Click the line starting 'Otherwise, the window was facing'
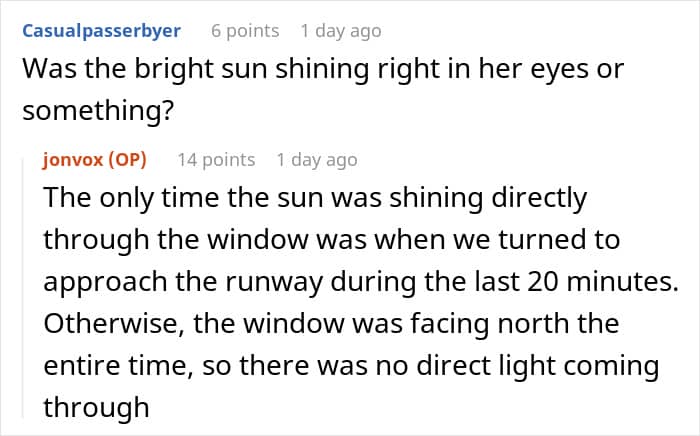Screen dimensions: 700x436 click(x=331, y=324)
